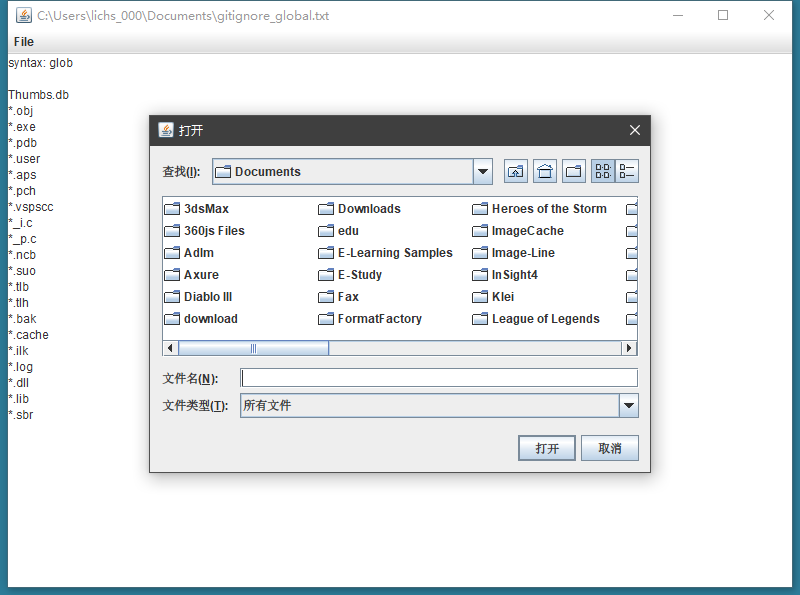Click the horizontal scrollbar thumb

pos(254,349)
